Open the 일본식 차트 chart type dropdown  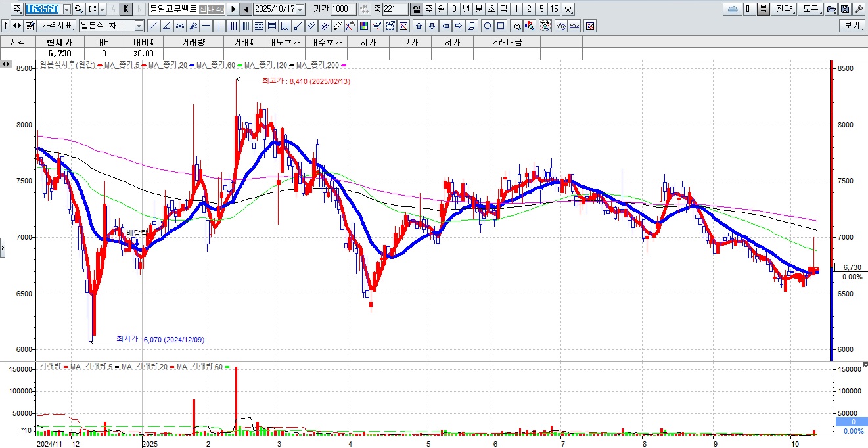coord(139,26)
